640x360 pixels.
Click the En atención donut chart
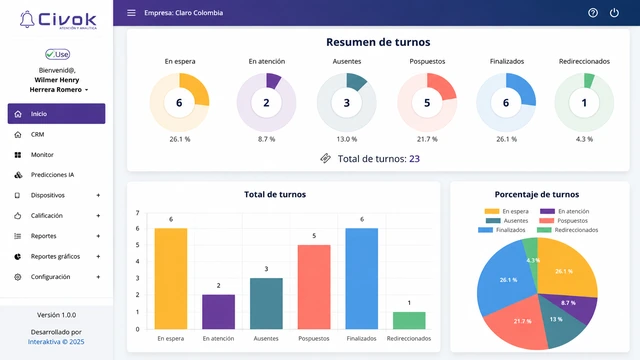click(x=266, y=102)
